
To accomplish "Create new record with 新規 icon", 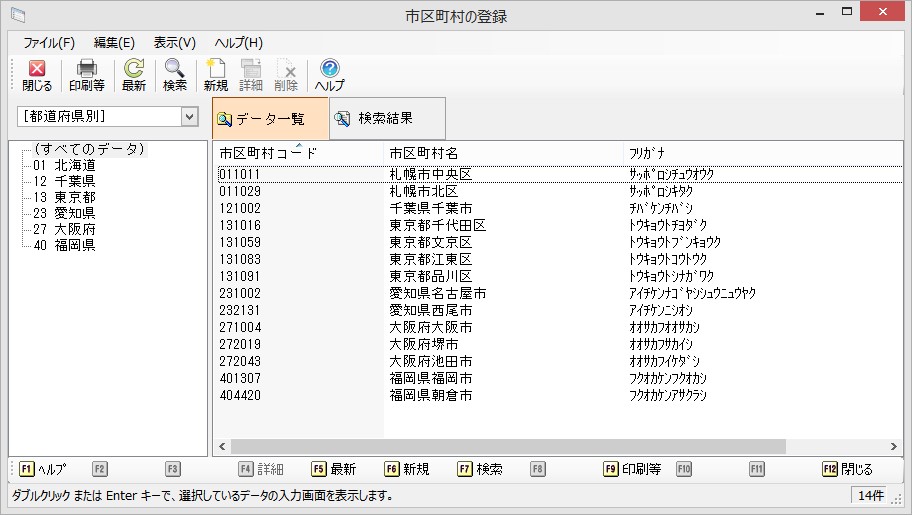I will point(216,75).
